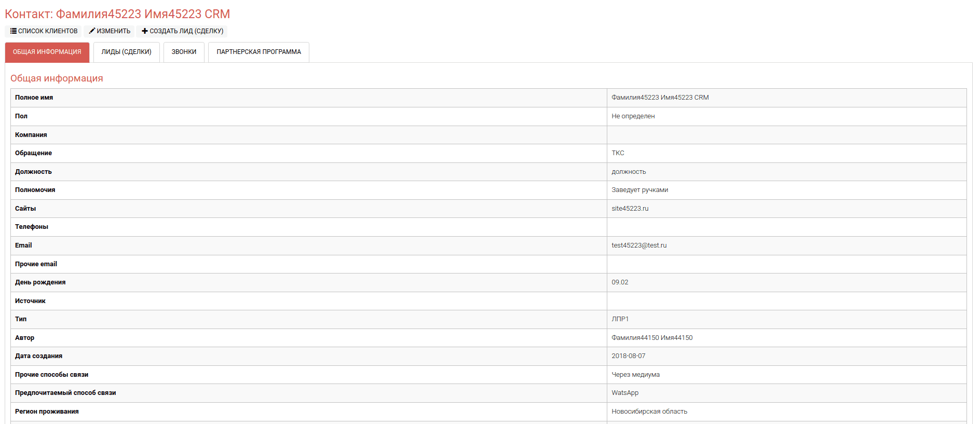Click the ТКС value in Обращение row
980x424 pixels.
(618, 153)
